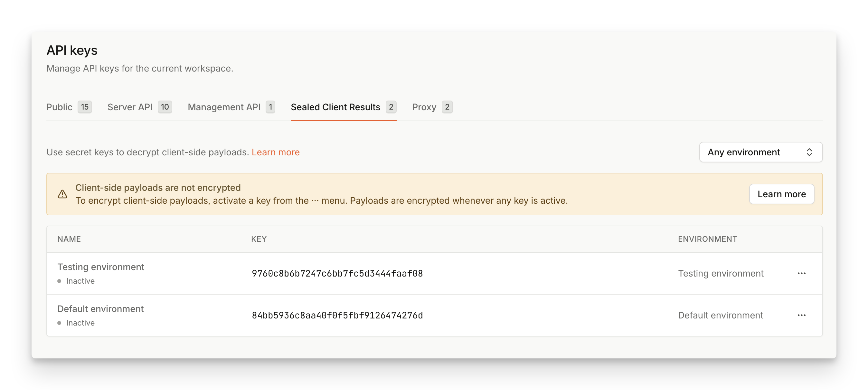Click the Default environment key name
This screenshot has height=390, width=868.
(100, 309)
